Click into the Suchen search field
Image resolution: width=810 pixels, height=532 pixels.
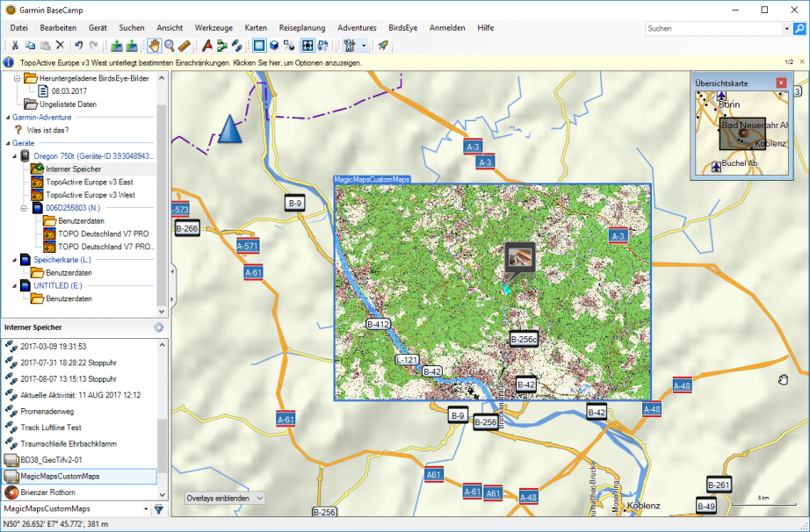(712, 29)
